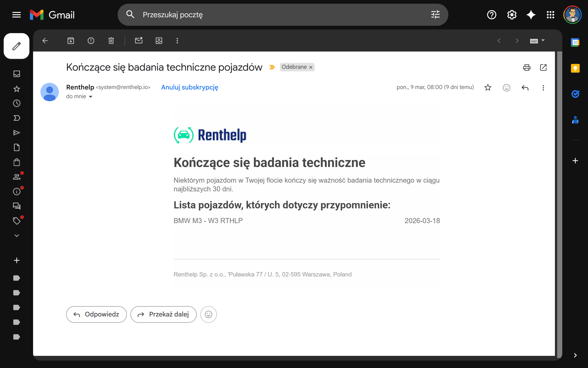Open the message more options menu
Viewport: 588px width, 368px height.
click(x=543, y=88)
